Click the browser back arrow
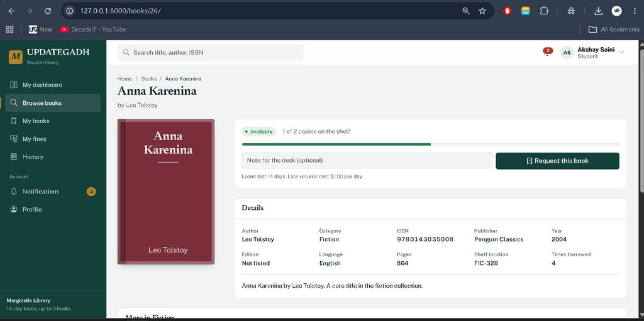The image size is (644, 321). point(11,11)
